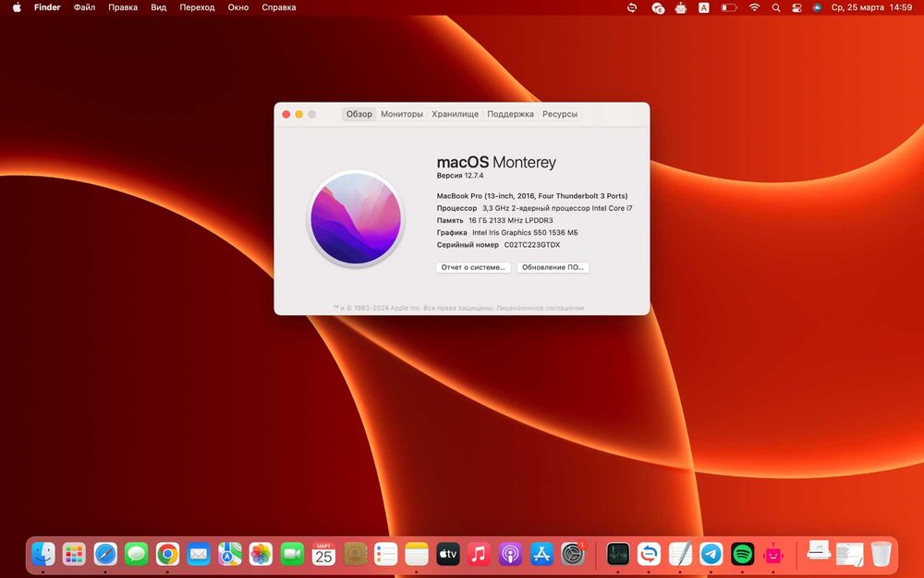Open the input source A menu
This screenshot has width=924, height=578.
click(x=703, y=7)
